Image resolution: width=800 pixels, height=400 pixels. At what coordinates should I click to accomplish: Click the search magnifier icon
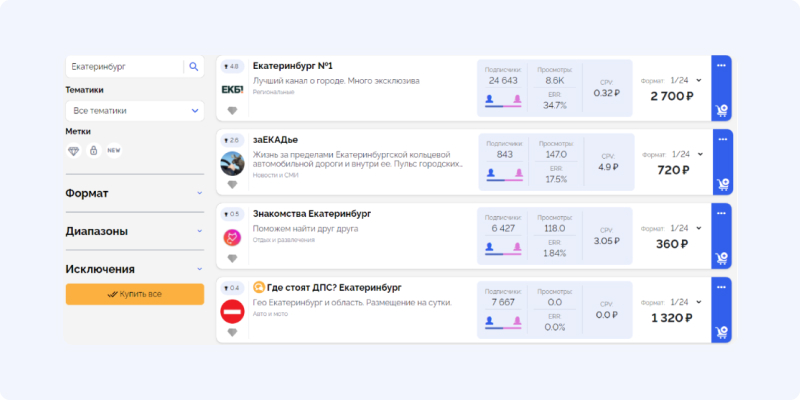(x=193, y=67)
